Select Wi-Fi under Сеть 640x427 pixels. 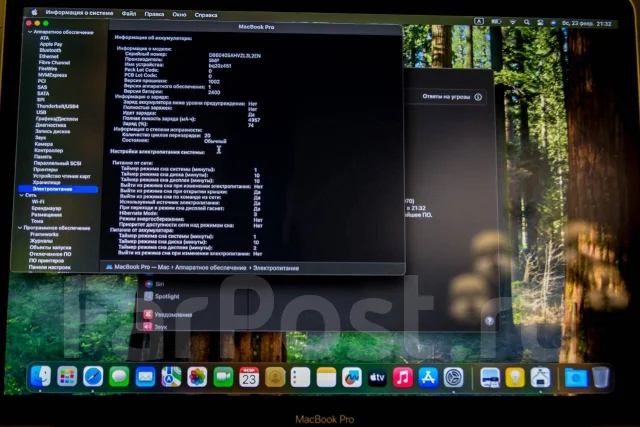pos(38,202)
